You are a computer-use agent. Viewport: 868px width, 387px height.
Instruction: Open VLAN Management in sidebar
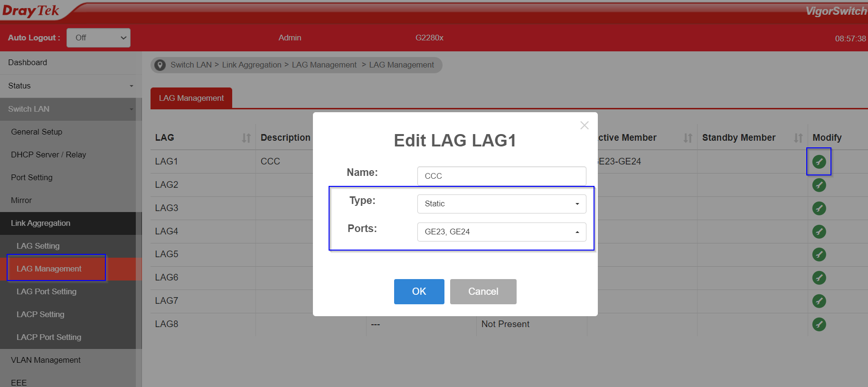coord(46,360)
